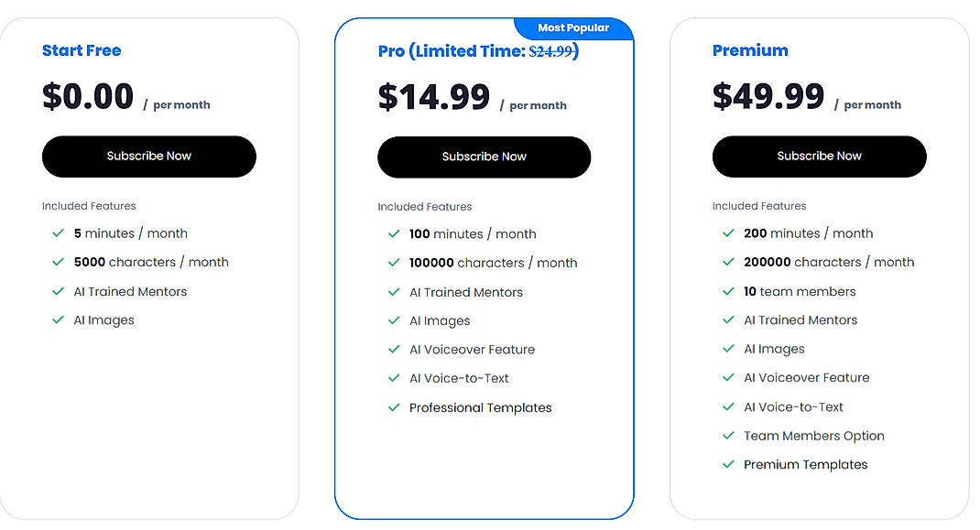This screenshot has height=530, width=980.
Task: Click the Pro Limited Time heading
Action: tap(449, 51)
